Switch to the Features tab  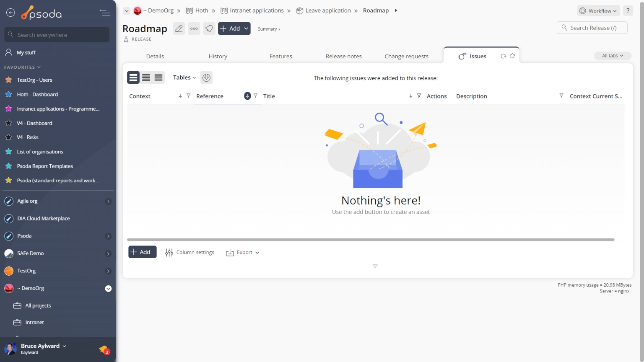[281, 56]
